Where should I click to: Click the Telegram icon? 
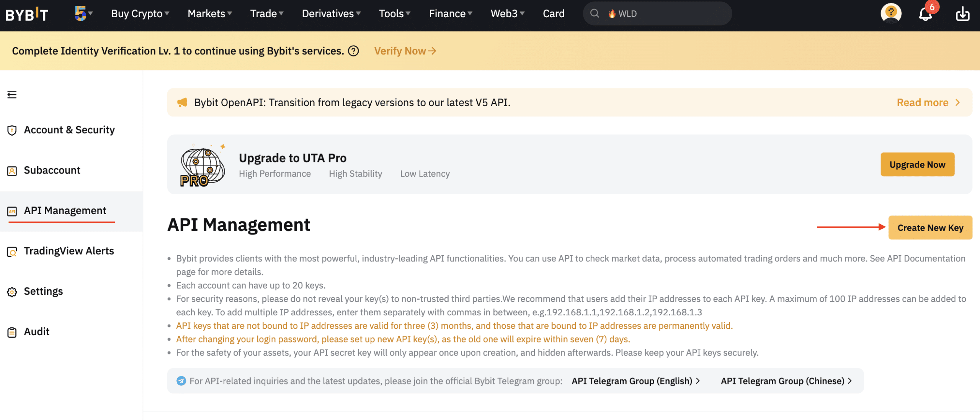coord(181,381)
